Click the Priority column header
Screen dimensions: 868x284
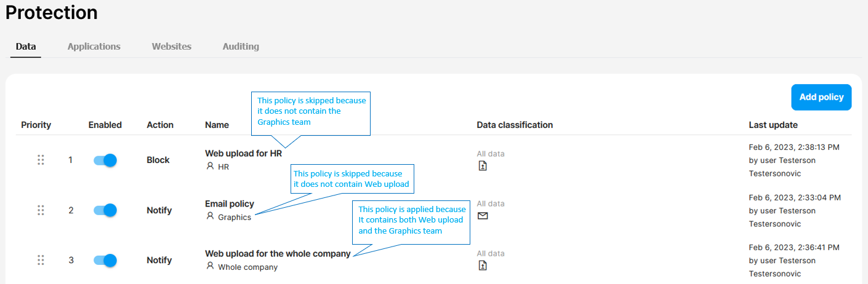click(36, 125)
